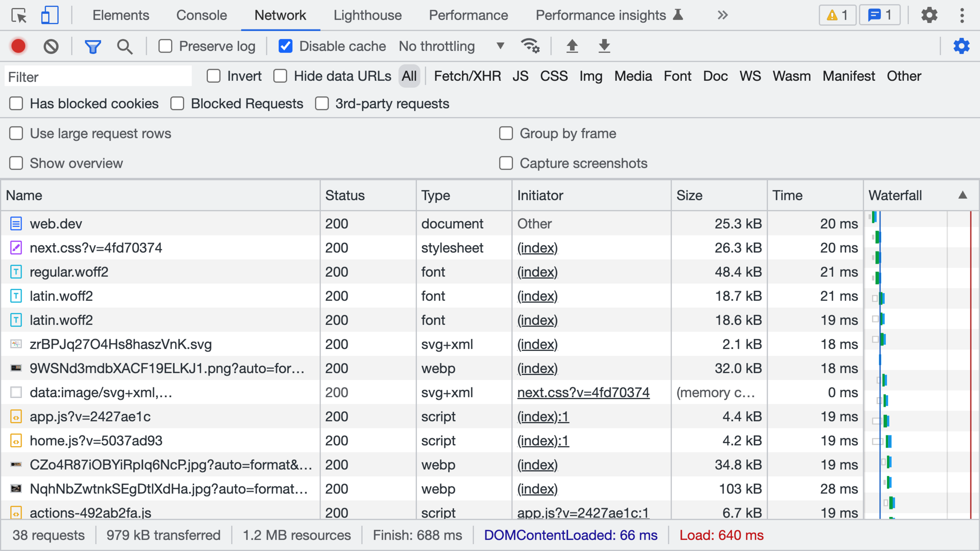Enable the Preserve log checkbox
The width and height of the screenshot is (980, 551).
point(165,46)
